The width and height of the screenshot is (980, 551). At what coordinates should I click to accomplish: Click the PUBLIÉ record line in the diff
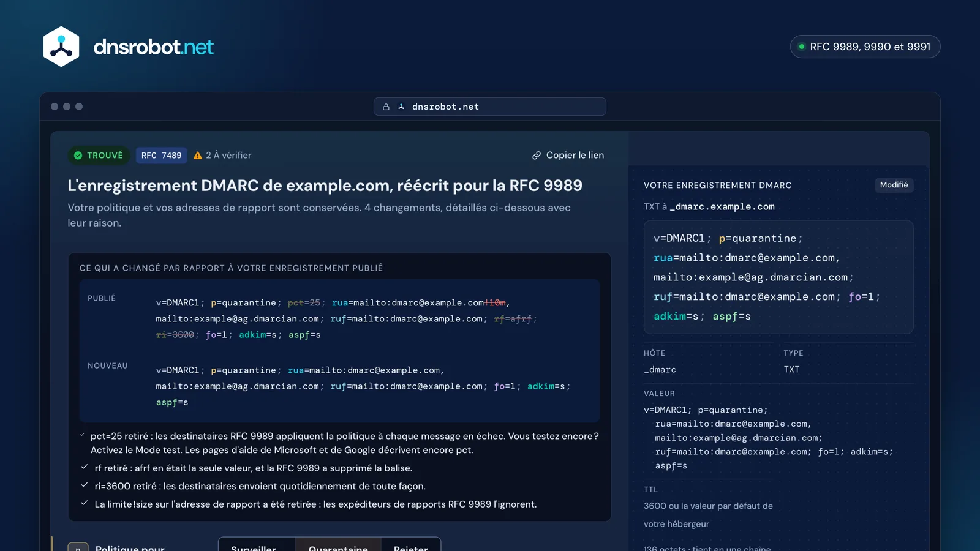(x=346, y=319)
